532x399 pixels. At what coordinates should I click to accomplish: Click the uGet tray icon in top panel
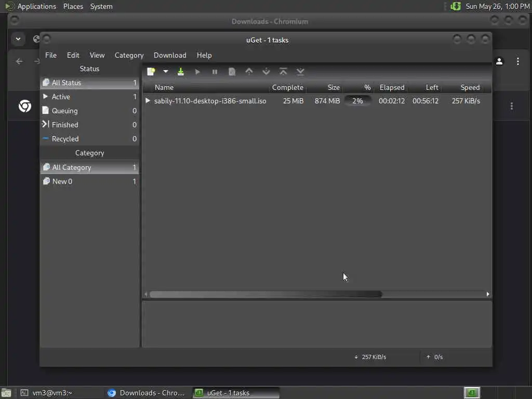[456, 6]
